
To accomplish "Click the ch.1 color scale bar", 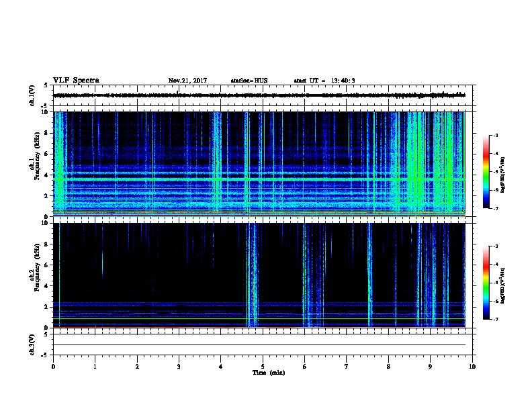I will [x=486, y=172].
